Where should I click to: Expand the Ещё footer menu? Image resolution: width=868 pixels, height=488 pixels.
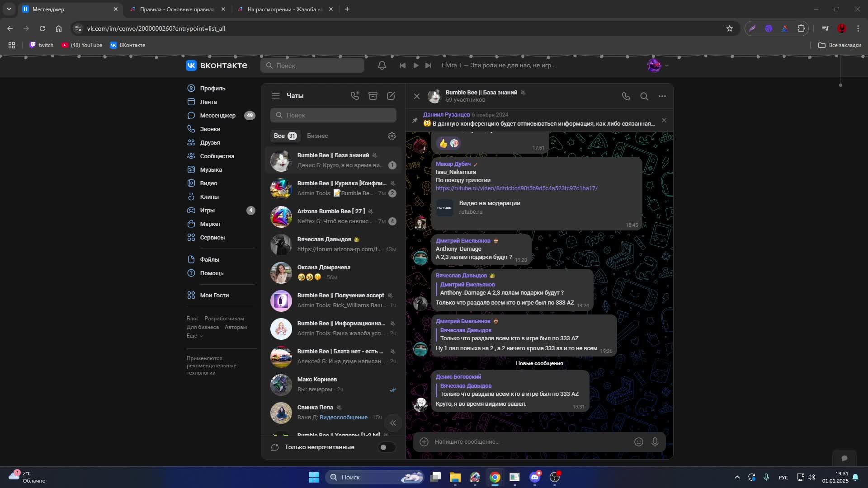pyautogui.click(x=195, y=336)
